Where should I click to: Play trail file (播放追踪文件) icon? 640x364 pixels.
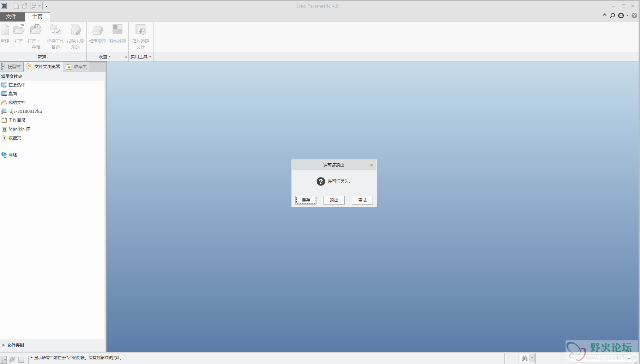pyautogui.click(x=141, y=30)
